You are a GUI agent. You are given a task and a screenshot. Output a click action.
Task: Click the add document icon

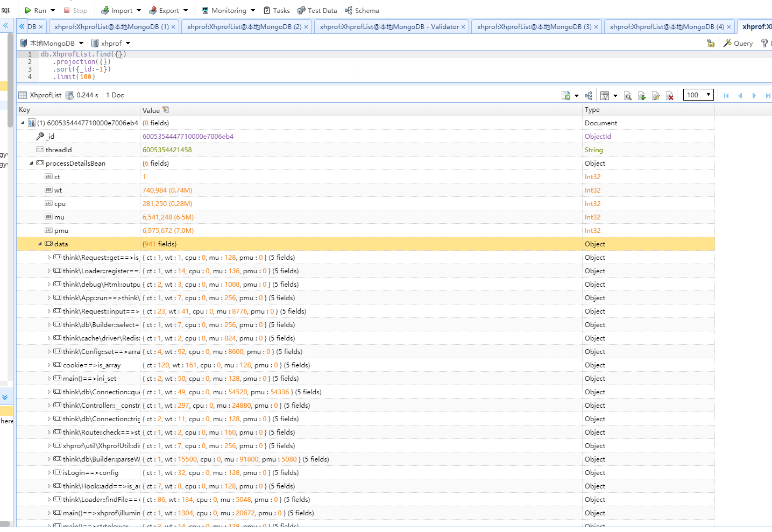pyautogui.click(x=641, y=96)
